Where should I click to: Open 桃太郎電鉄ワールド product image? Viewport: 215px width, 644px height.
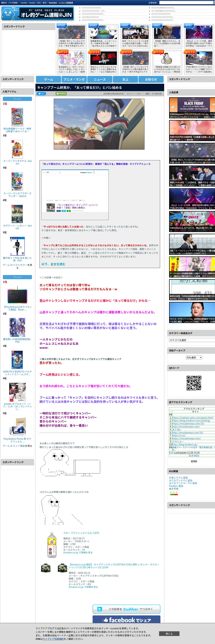point(17,117)
